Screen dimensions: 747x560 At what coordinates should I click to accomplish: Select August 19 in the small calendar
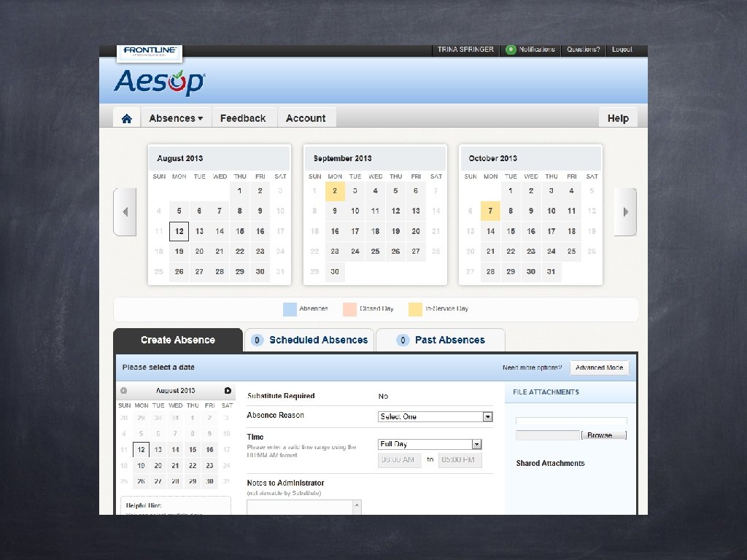tap(141, 466)
